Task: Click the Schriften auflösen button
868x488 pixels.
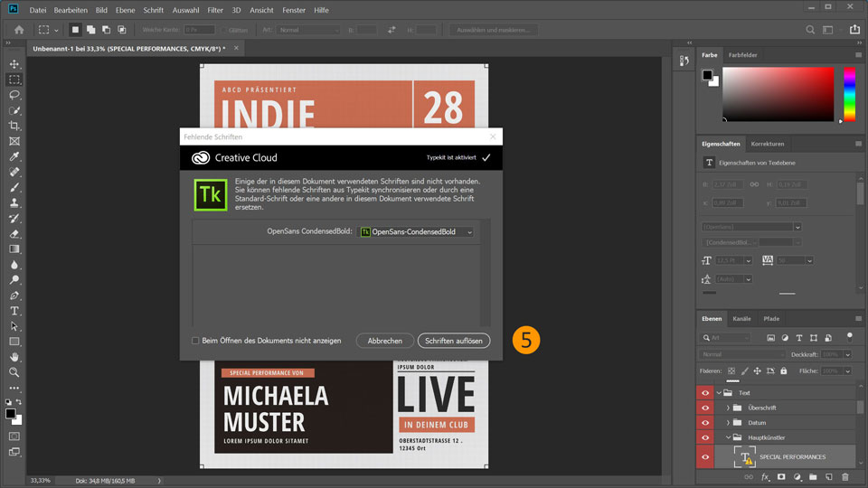Action: pos(454,341)
